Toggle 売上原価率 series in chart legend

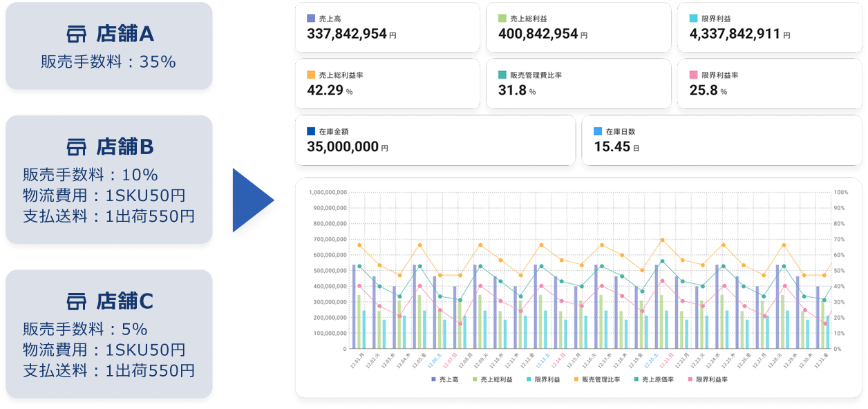[654, 379]
